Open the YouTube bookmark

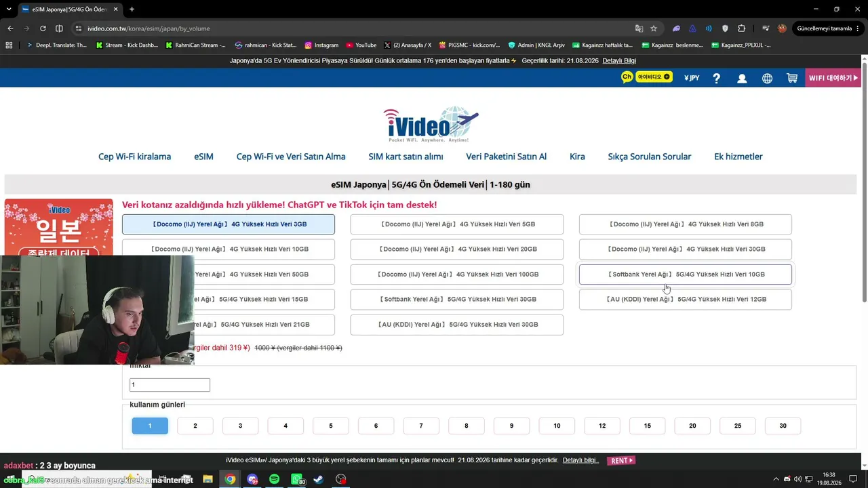[361, 45]
